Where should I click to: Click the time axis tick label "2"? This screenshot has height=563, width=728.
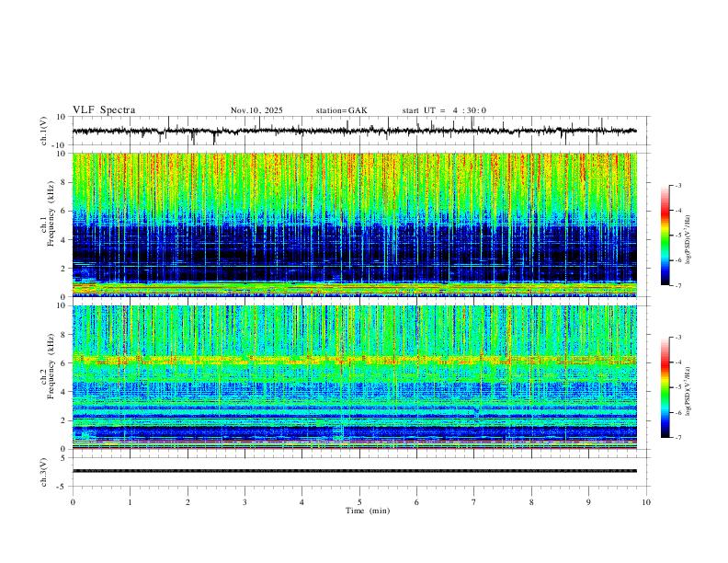coord(188,502)
